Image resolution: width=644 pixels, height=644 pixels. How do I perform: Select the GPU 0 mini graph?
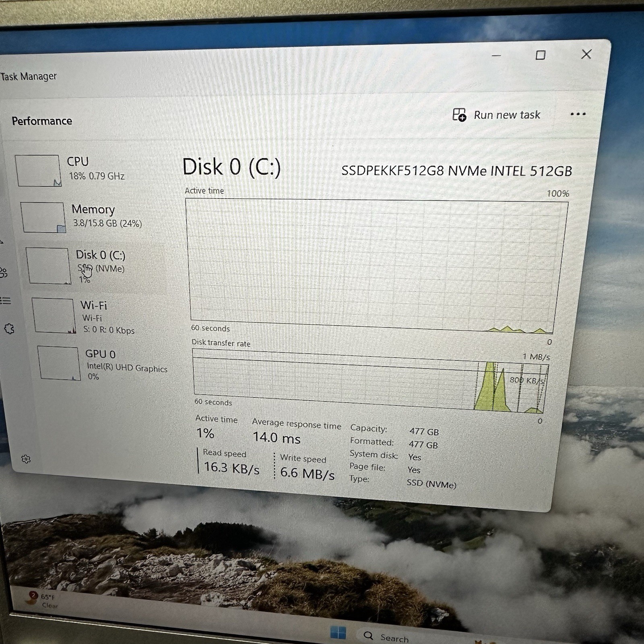[60, 363]
